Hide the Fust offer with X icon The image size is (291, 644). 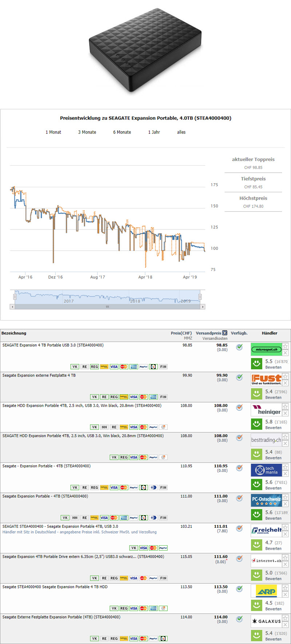[286, 383]
